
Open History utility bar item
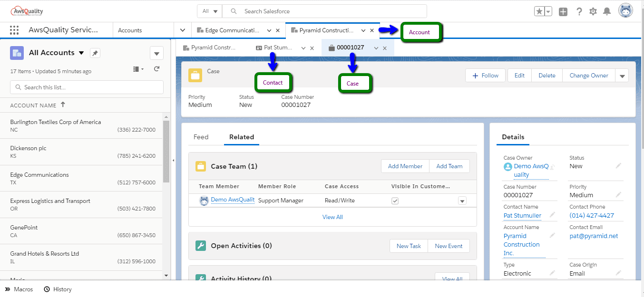click(x=58, y=289)
